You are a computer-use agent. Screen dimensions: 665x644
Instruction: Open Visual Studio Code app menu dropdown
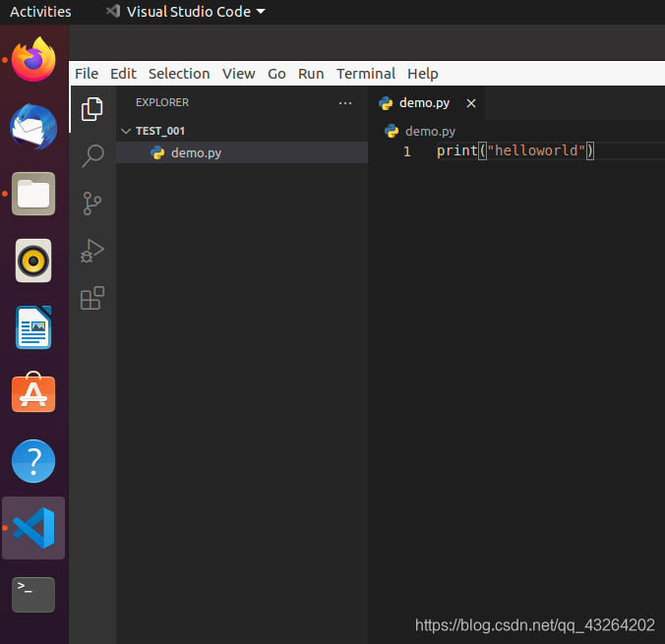tap(185, 12)
